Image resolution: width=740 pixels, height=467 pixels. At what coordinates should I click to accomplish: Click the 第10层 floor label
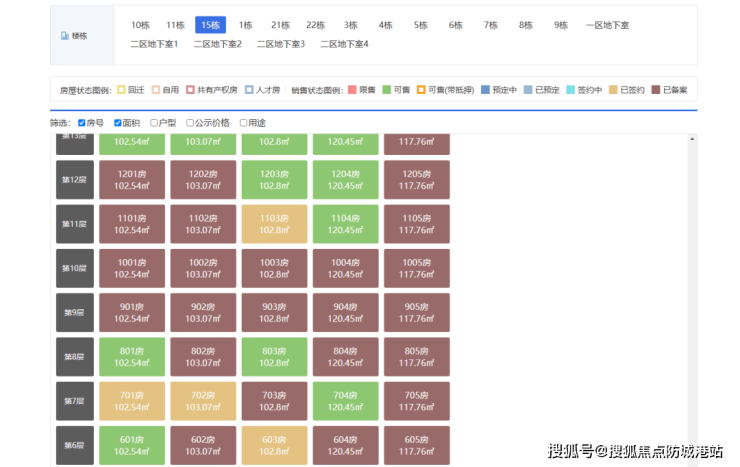coord(75,268)
